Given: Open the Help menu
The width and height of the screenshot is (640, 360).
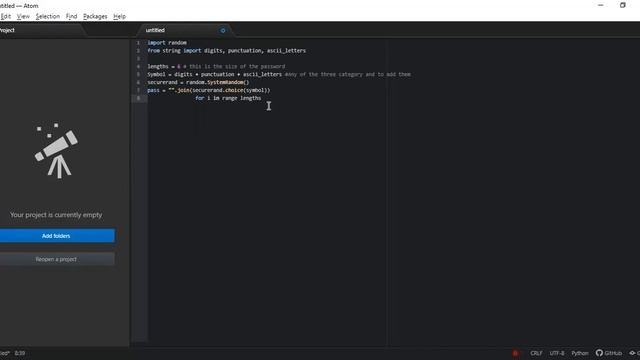Looking at the screenshot, I should click(120, 16).
